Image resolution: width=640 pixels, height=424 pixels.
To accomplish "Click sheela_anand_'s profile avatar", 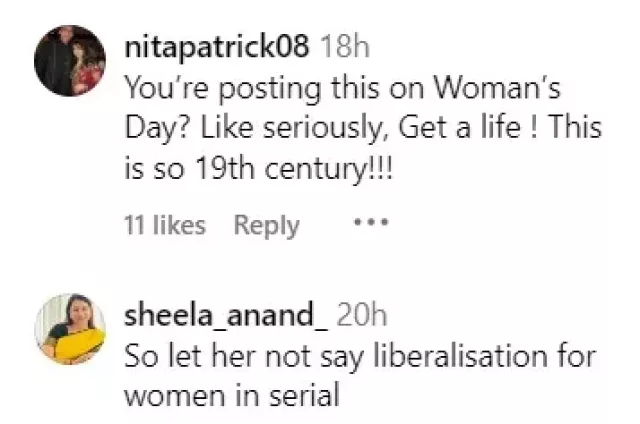I will 71,329.
